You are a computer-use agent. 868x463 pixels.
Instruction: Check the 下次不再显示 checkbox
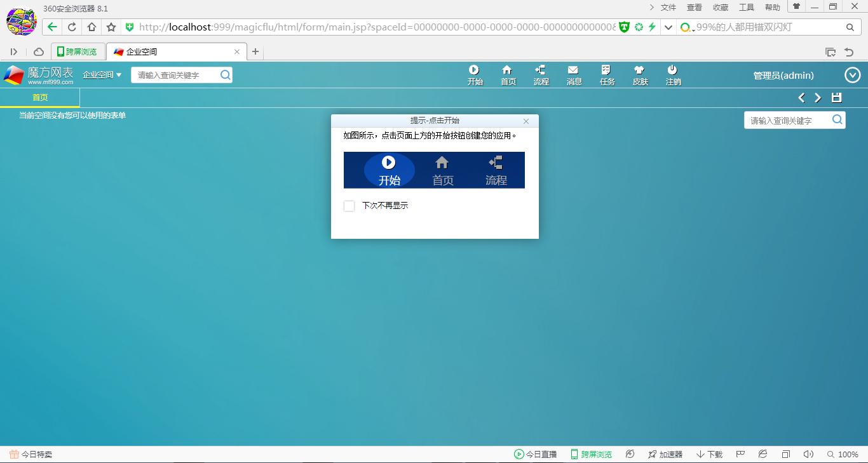349,206
